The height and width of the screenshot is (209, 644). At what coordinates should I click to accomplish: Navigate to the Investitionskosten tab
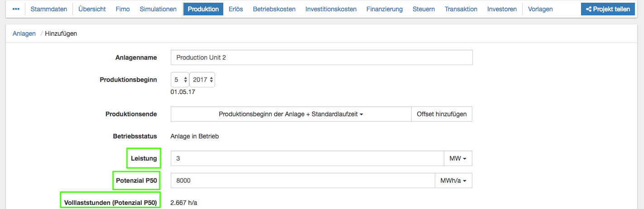pyautogui.click(x=331, y=9)
